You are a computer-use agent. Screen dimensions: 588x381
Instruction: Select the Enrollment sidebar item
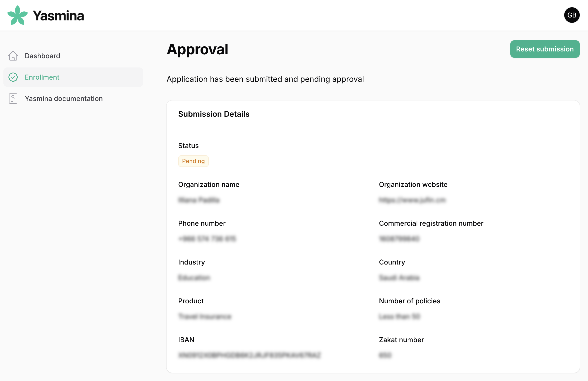42,77
